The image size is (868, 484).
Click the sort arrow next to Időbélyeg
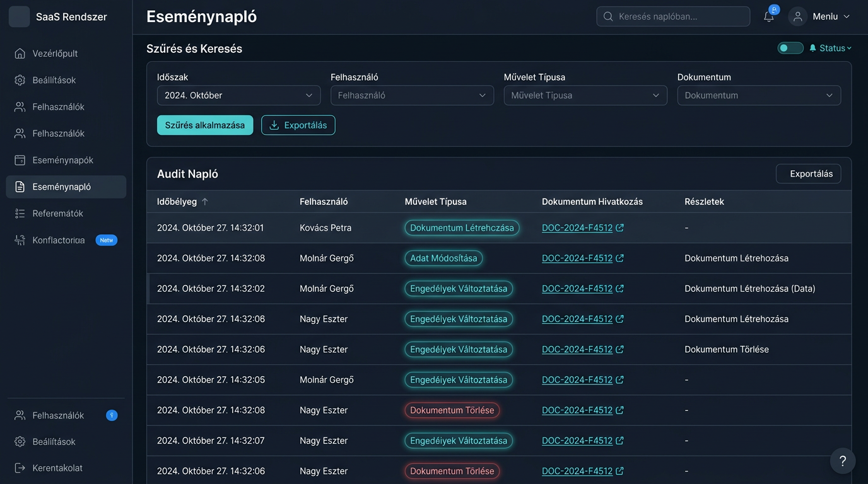point(205,202)
